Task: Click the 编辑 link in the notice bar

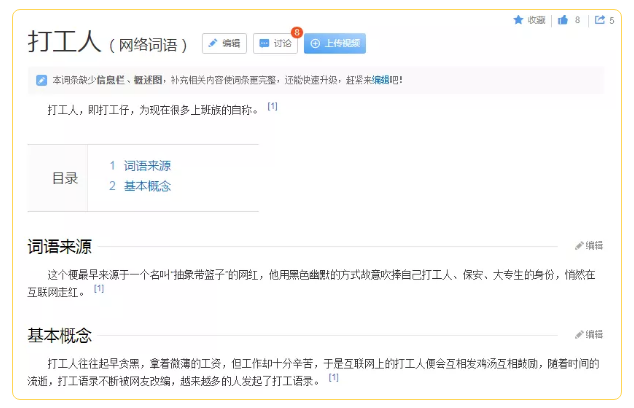Action: click(x=380, y=80)
